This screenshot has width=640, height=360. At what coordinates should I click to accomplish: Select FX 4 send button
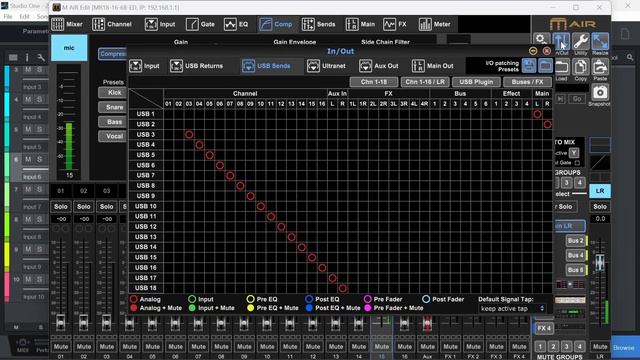(x=544, y=328)
